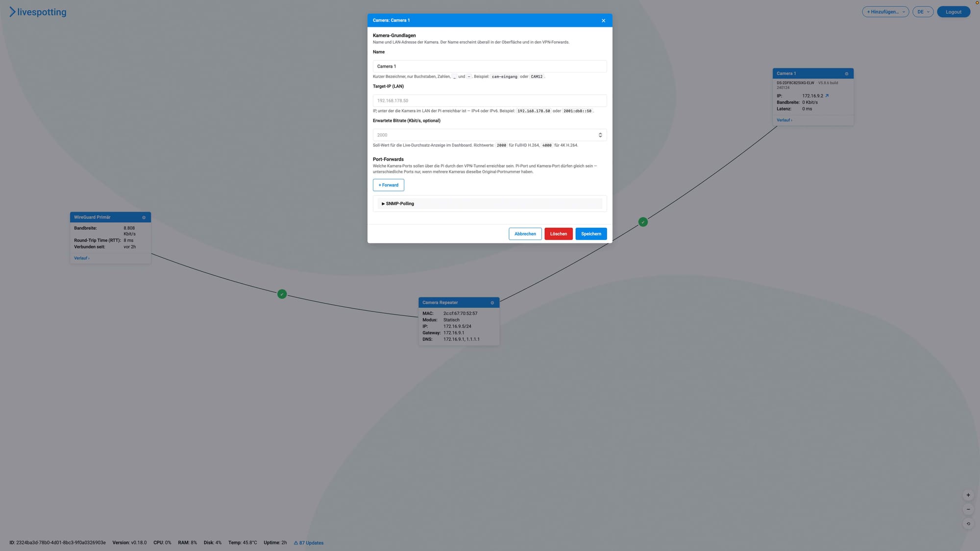Viewport: 980px width, 551px height.
Task: Click MAC value 2c:cf:67:70:52:57
Action: (460, 313)
